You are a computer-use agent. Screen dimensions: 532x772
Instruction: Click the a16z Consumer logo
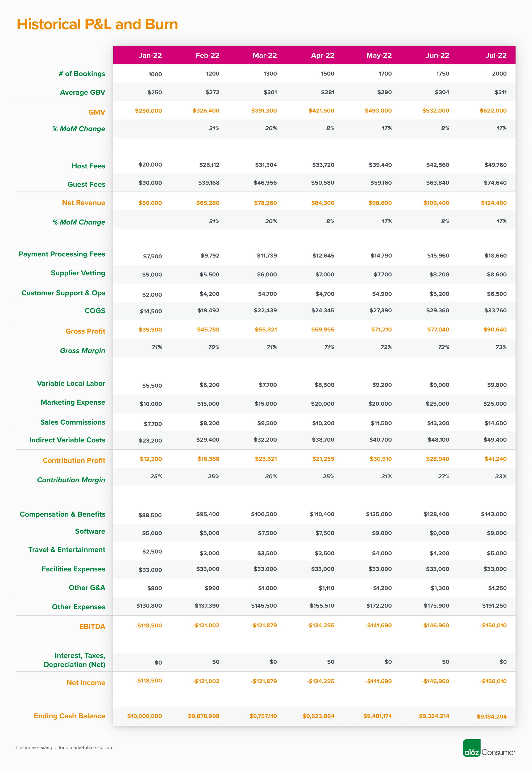[489, 748]
